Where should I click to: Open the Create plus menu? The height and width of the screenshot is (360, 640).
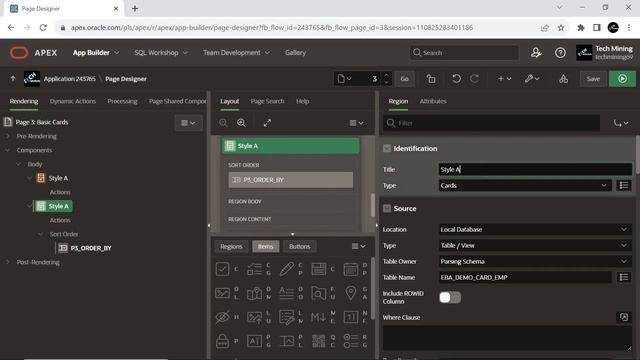[504, 79]
